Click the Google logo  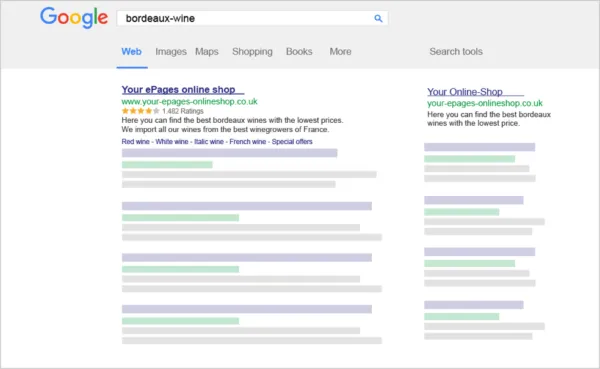point(74,18)
